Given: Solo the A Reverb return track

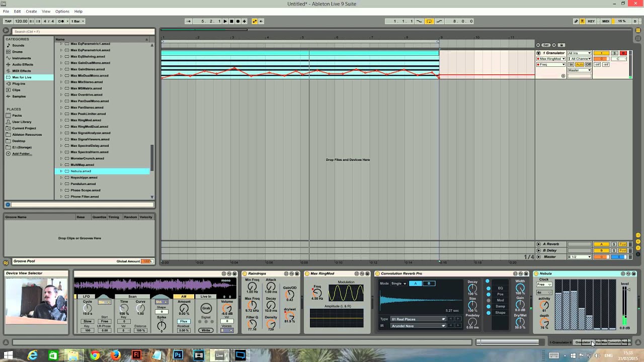Looking at the screenshot, I should tap(614, 244).
